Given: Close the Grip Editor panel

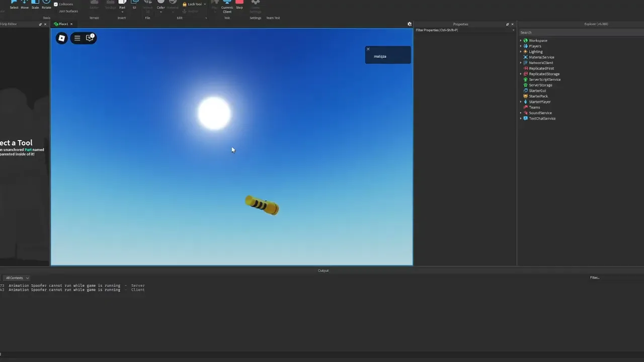Looking at the screenshot, I should (45, 24).
